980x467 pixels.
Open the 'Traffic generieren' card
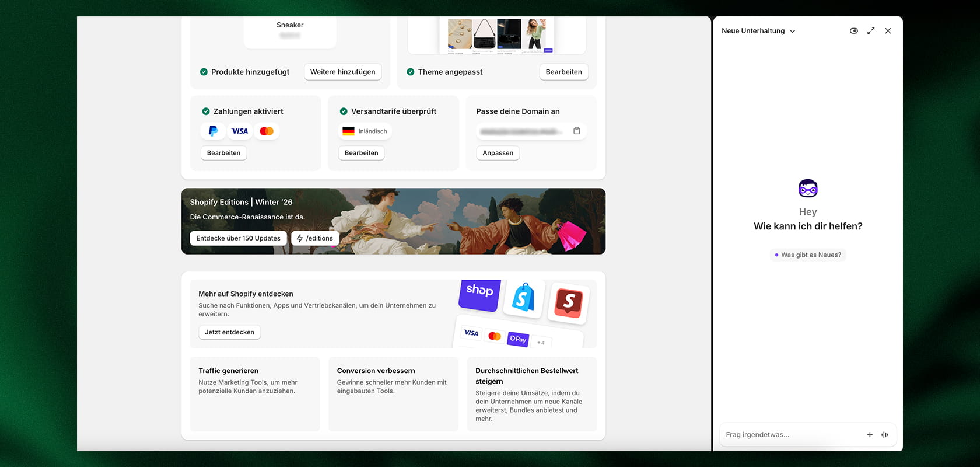pyautogui.click(x=255, y=394)
